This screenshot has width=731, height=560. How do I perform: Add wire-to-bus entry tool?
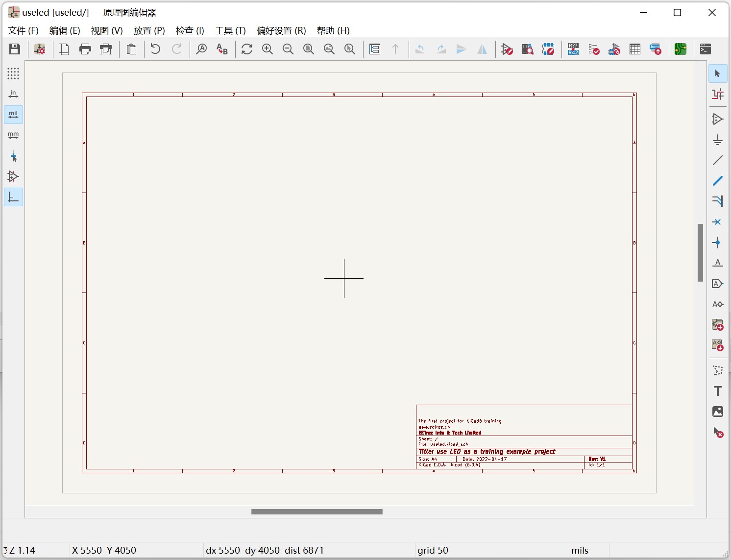click(718, 201)
